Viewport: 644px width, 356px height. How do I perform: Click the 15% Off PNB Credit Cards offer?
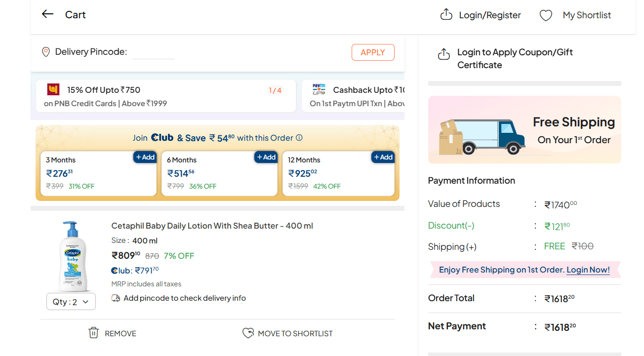coord(166,96)
